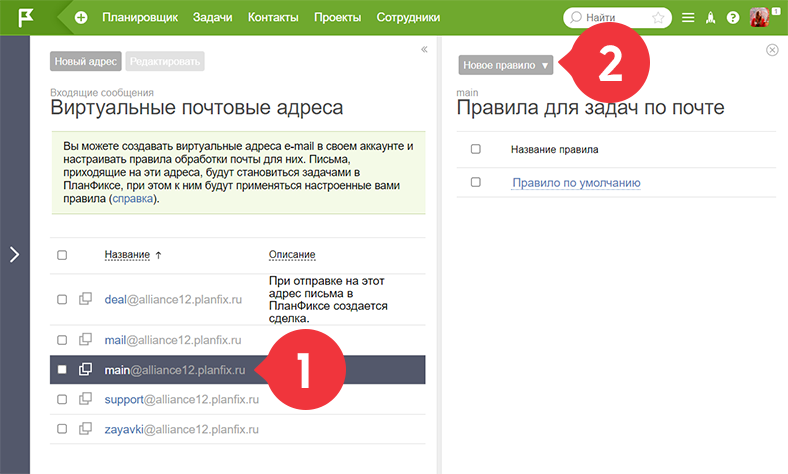Open the mail@alliance12.planfix.ru address
Viewport: 788px width, 474px height.
(173, 340)
